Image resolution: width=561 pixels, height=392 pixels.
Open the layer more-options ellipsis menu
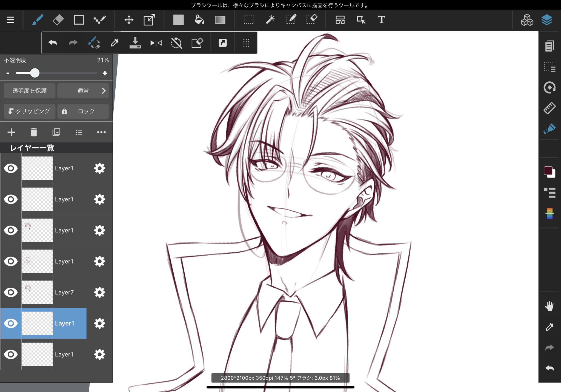101,132
